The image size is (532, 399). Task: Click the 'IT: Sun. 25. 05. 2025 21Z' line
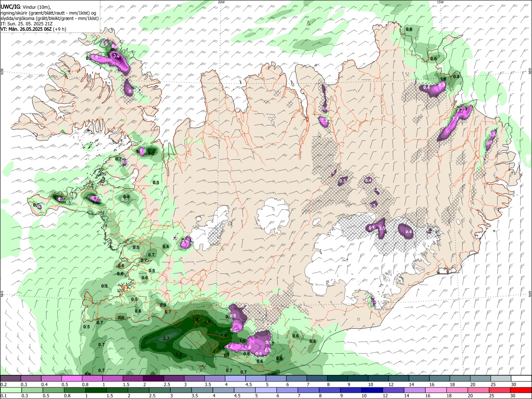pyautogui.click(x=27, y=24)
